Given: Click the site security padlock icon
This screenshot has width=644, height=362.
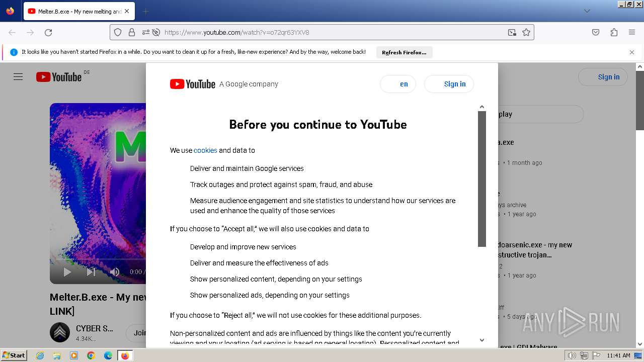Looking at the screenshot, I should coord(132,32).
